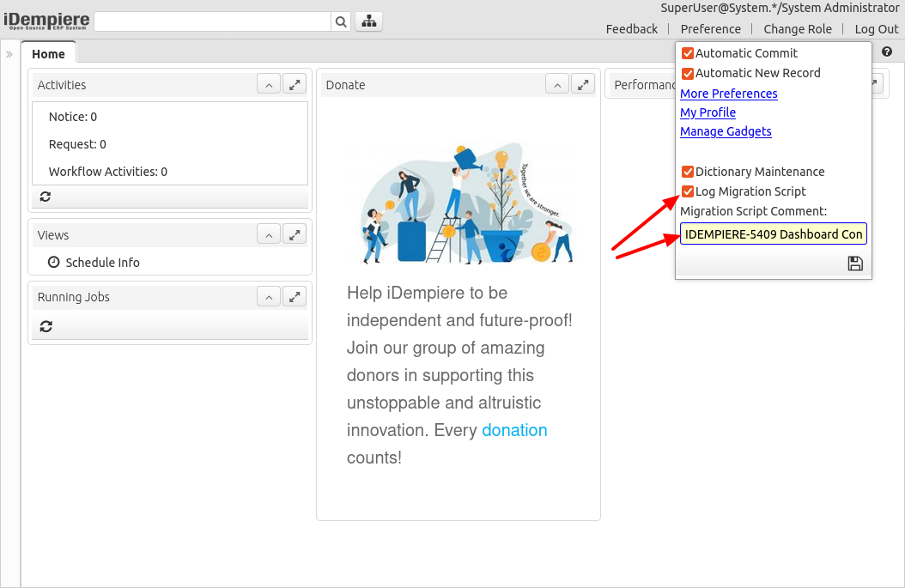Screen dimensions: 905x588
Task: Maximize the Activities gadget
Action: pos(295,84)
